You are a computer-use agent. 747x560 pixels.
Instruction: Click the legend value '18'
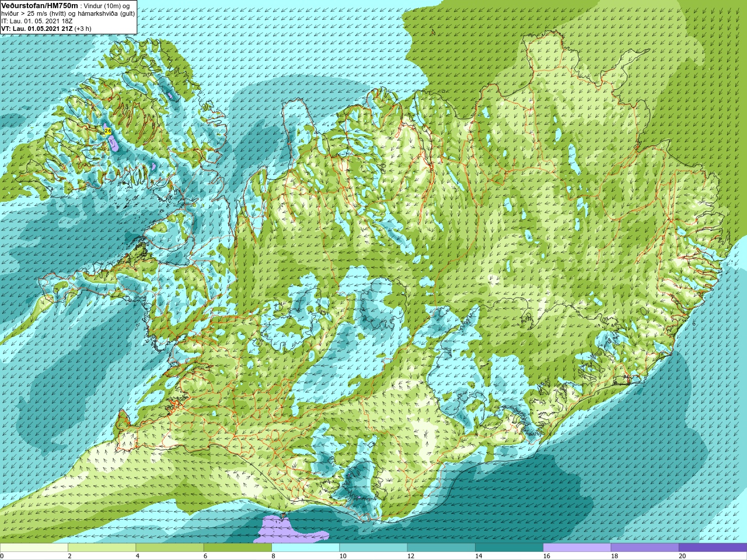(615, 556)
